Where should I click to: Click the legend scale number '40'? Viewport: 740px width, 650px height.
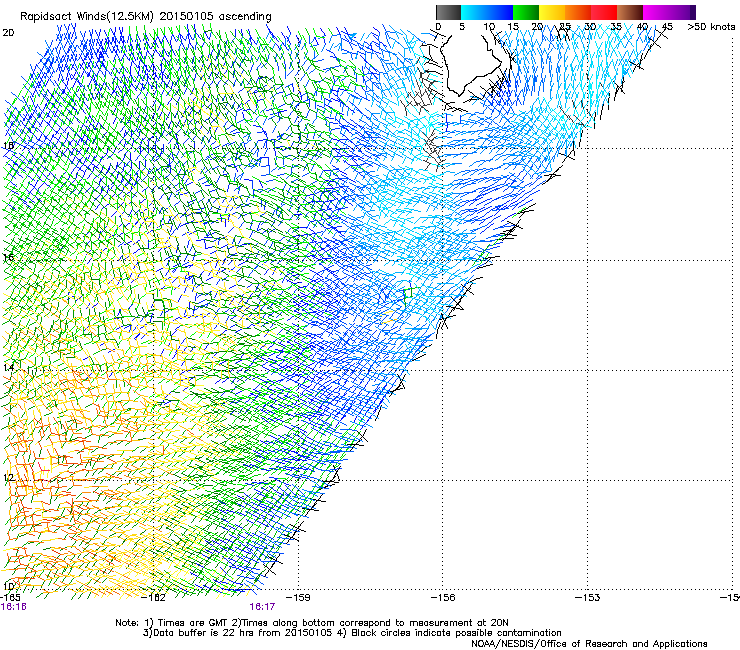(642, 27)
